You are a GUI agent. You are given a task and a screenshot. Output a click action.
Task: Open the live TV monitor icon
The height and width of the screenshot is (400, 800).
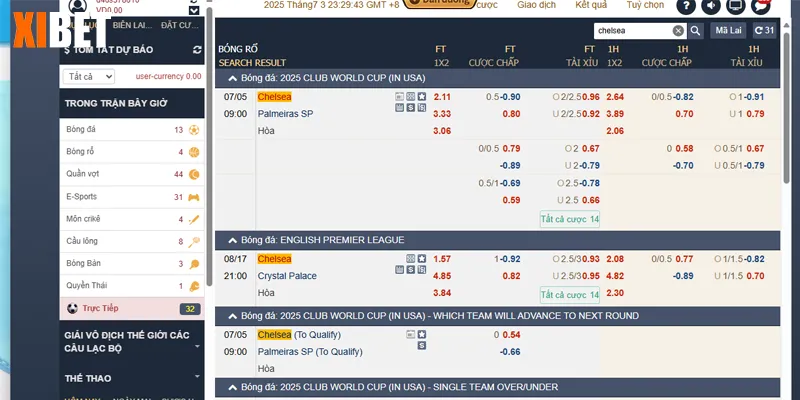point(737,6)
